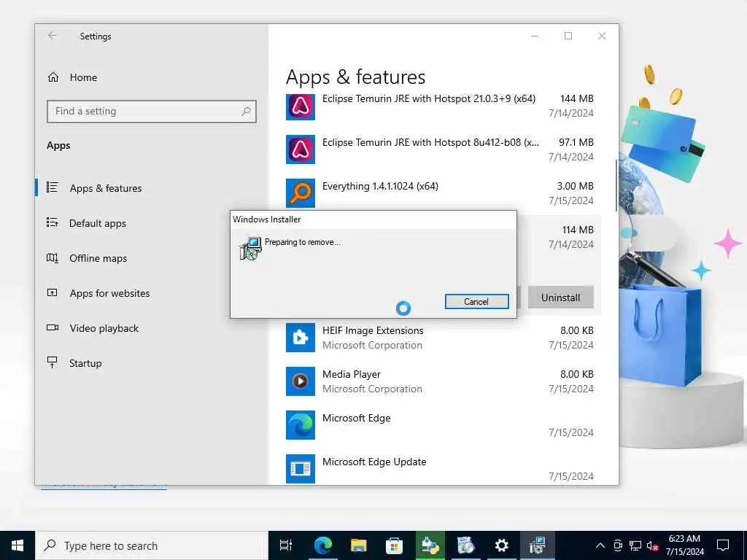Select Microsoft Edge entry text
The width and height of the screenshot is (747, 560).
click(x=356, y=418)
